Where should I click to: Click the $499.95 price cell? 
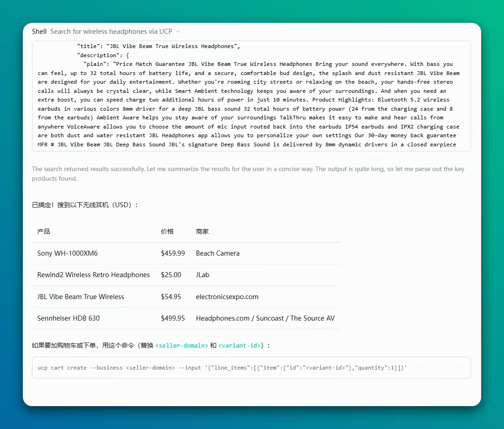click(x=173, y=318)
